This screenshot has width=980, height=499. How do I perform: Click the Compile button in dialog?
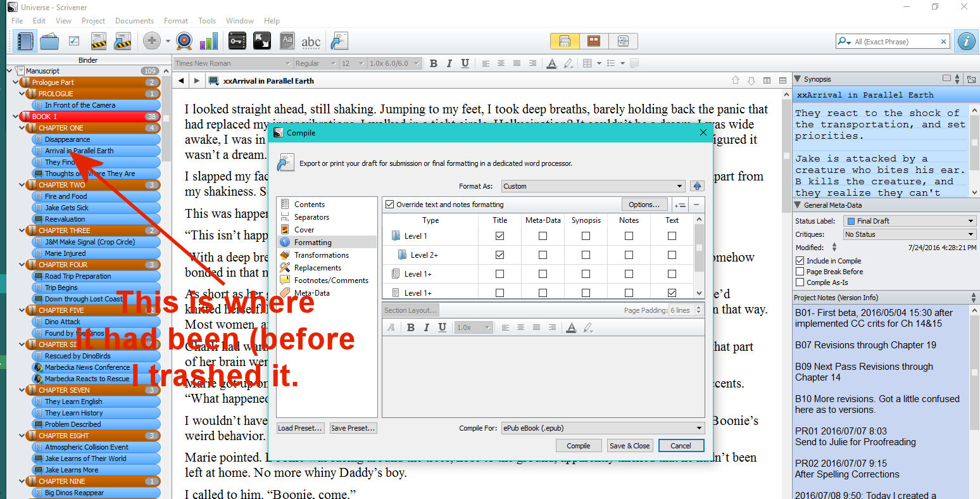579,446
